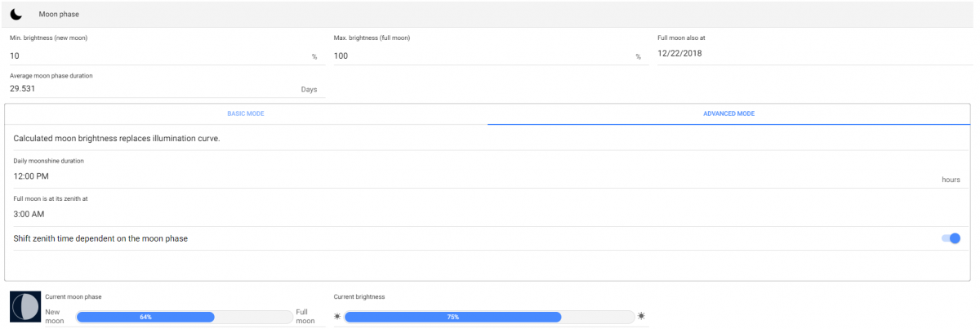Viewport: 980px width, 329px height.
Task: Click the 'Full moon' label beside progress bar
Action: [x=305, y=317]
